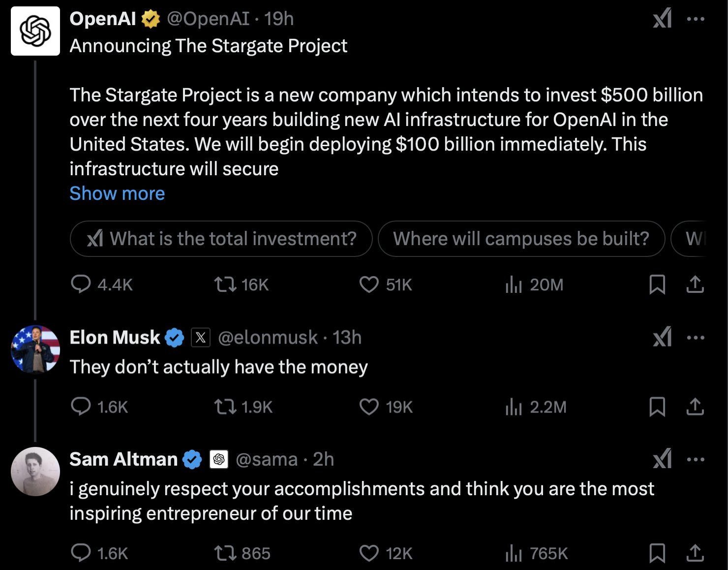
Task: Bookmark the OpenAI Stargate post
Action: [657, 285]
